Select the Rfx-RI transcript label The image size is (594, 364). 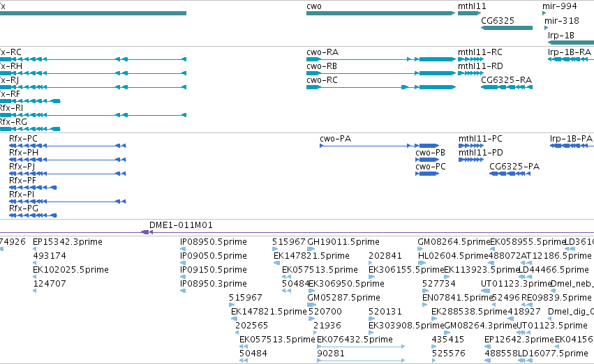pyautogui.click(x=11, y=108)
